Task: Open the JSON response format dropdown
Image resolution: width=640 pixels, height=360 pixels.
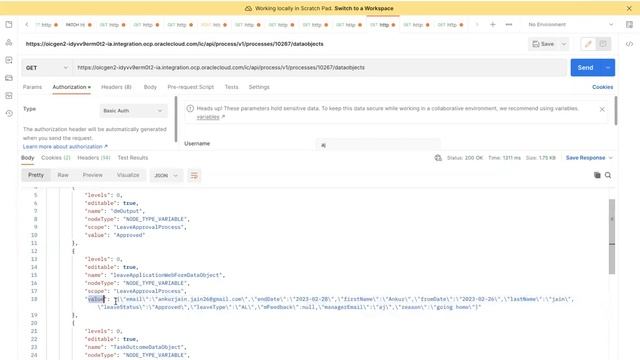Action: coord(166,176)
